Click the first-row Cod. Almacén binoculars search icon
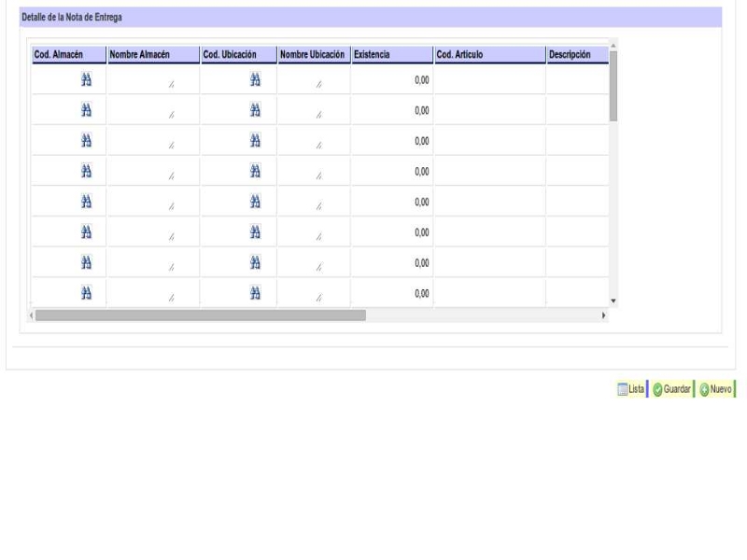Viewport: 747px width, 560px height. click(x=85, y=80)
